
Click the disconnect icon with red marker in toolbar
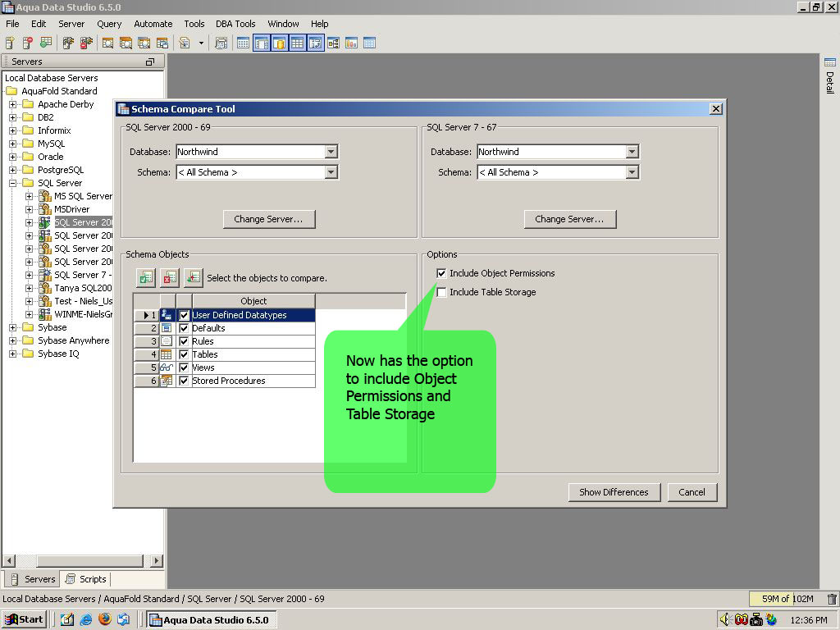pos(86,43)
